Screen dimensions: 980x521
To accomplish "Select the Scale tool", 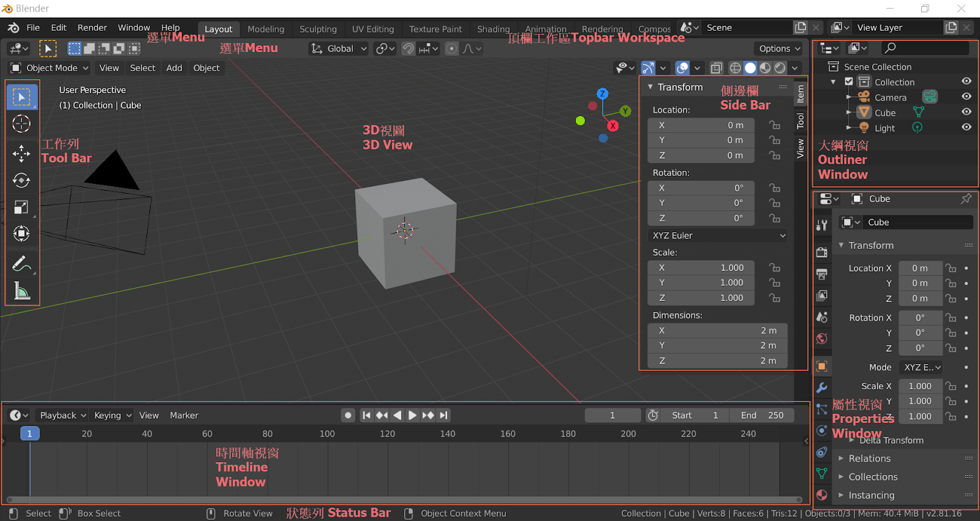I will coord(21,207).
